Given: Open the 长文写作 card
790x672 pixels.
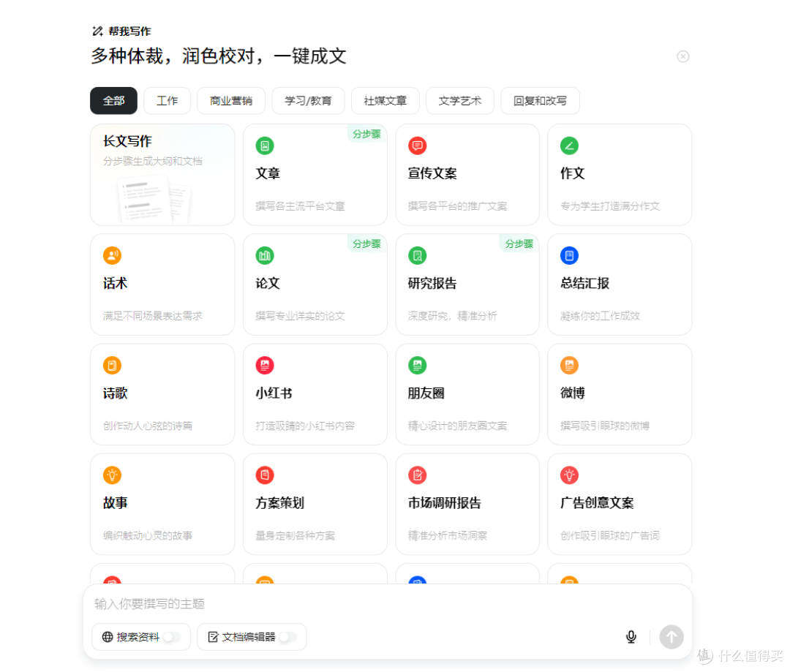Looking at the screenshot, I should (162, 175).
